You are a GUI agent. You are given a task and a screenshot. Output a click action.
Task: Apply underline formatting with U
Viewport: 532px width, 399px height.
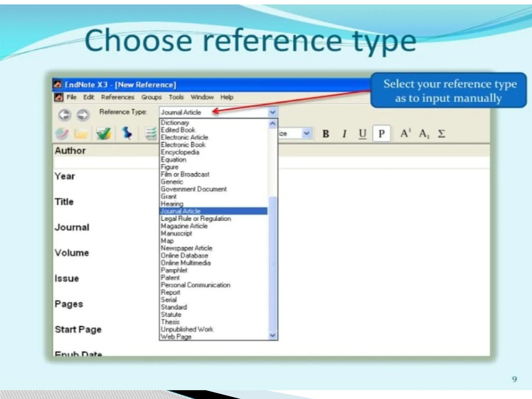click(363, 134)
